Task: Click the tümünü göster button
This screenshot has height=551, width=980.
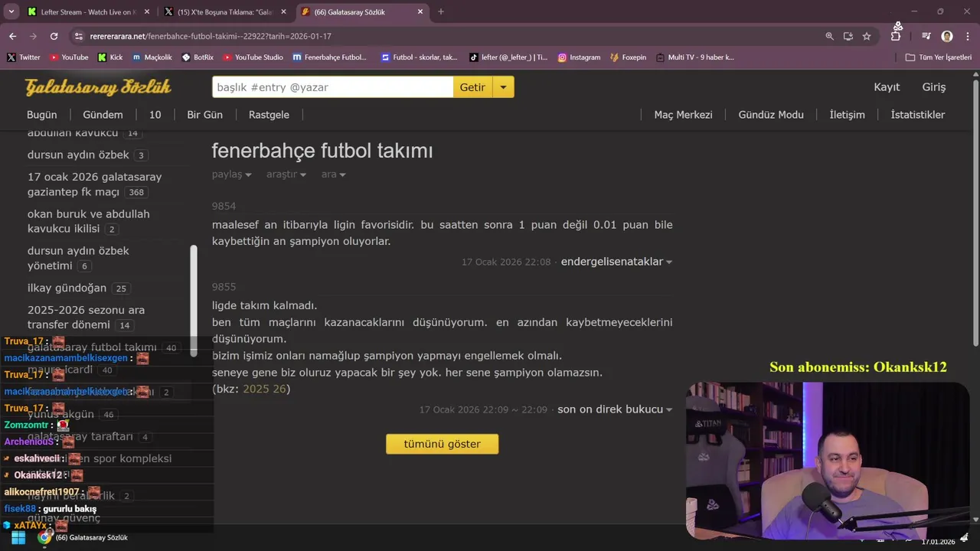Action: coord(442,444)
